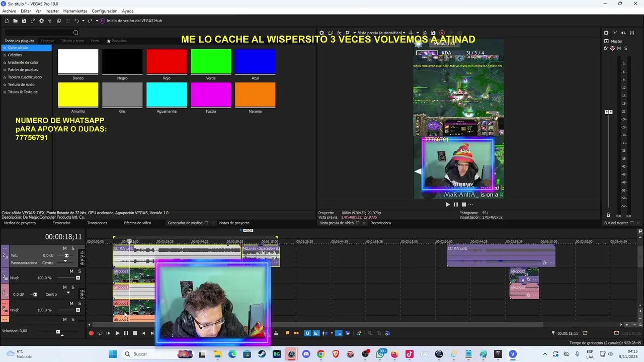Click the copy icon in main toolbar
This screenshot has height=362, width=644.
click(59, 21)
